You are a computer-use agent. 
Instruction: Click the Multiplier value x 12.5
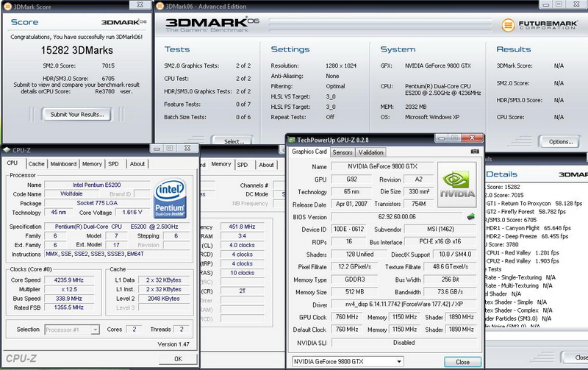(69, 289)
